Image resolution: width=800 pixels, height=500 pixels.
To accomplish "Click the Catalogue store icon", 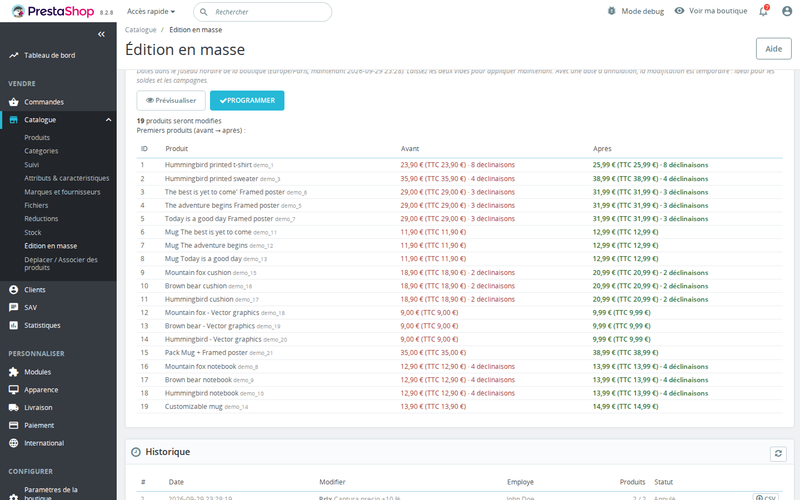I will pos(14,120).
